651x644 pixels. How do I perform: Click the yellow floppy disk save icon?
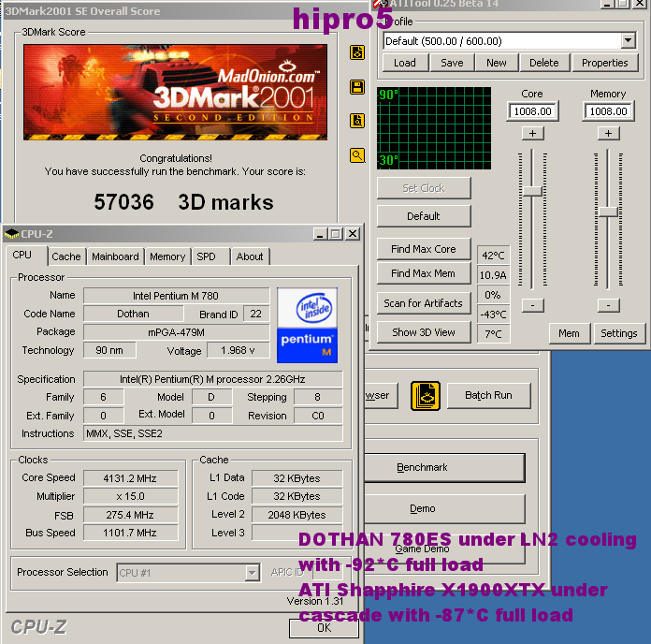pyautogui.click(x=357, y=87)
